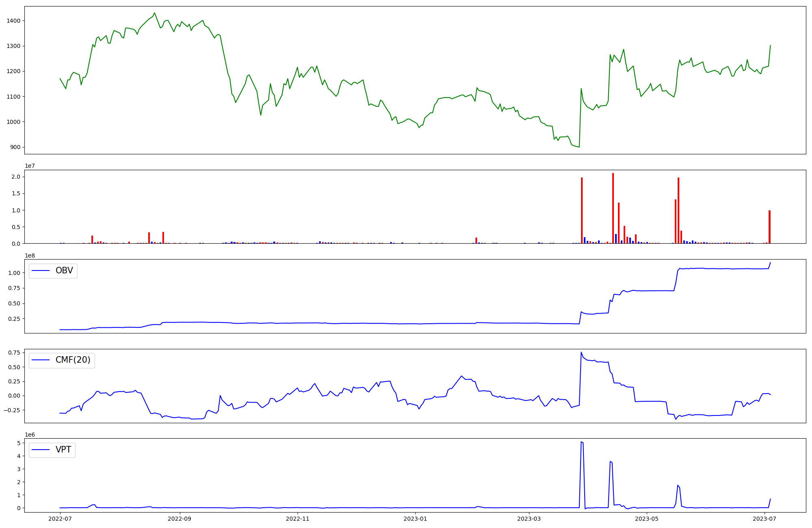Click the blue line in VPT legend

41,450
